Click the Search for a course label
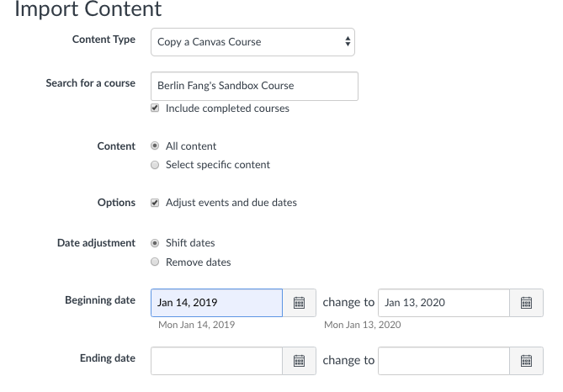Viewport: 563px width, 392px height. click(90, 83)
